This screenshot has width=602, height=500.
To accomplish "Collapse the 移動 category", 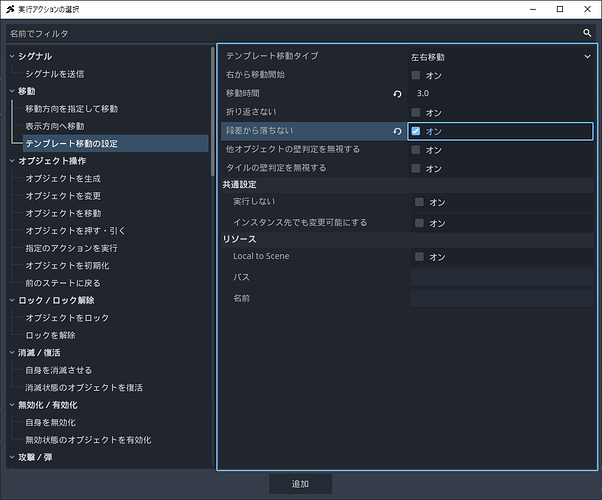I will [x=12, y=91].
